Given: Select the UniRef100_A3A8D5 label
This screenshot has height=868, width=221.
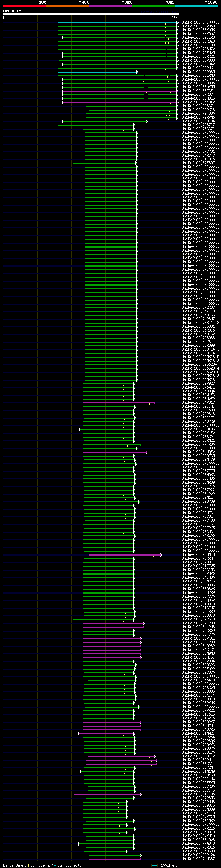Looking at the screenshot, I should pyautogui.click(x=198, y=83).
